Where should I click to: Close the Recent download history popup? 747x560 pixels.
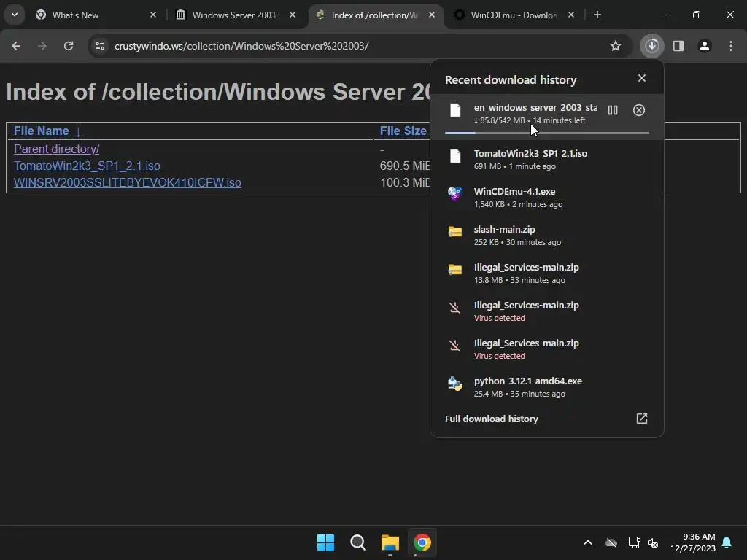pos(642,78)
